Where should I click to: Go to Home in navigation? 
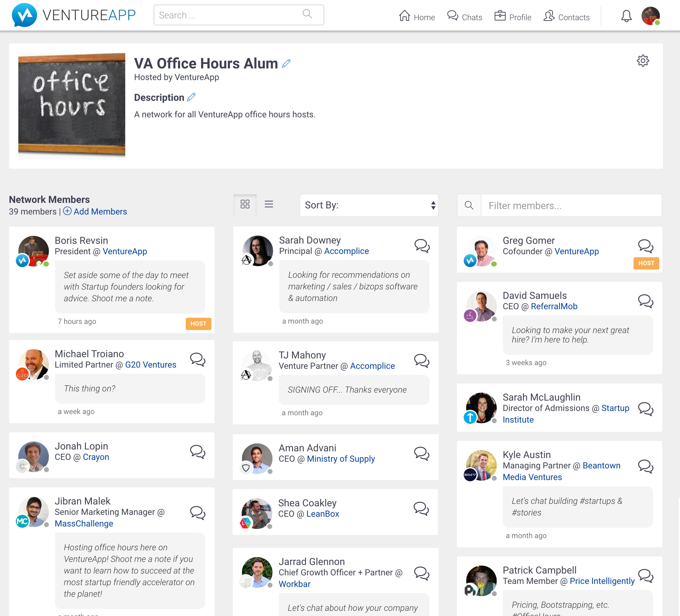pos(417,16)
